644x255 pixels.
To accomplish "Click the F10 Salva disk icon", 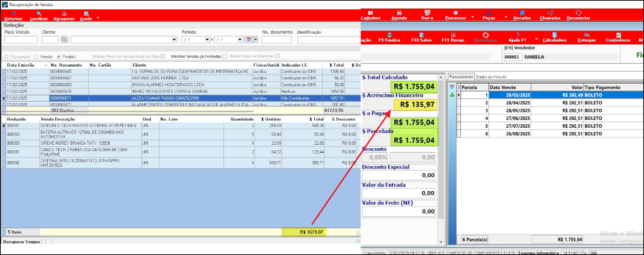I will pyautogui.click(x=422, y=35).
